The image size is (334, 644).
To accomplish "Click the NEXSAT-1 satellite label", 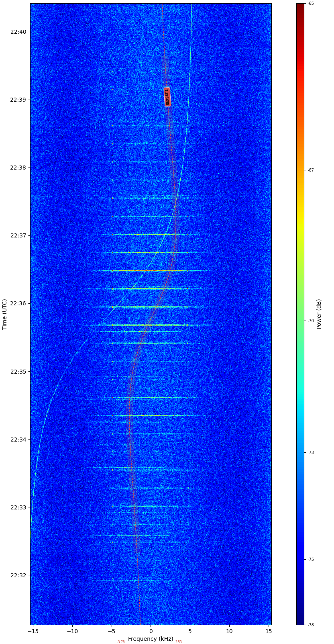I will [167, 97].
